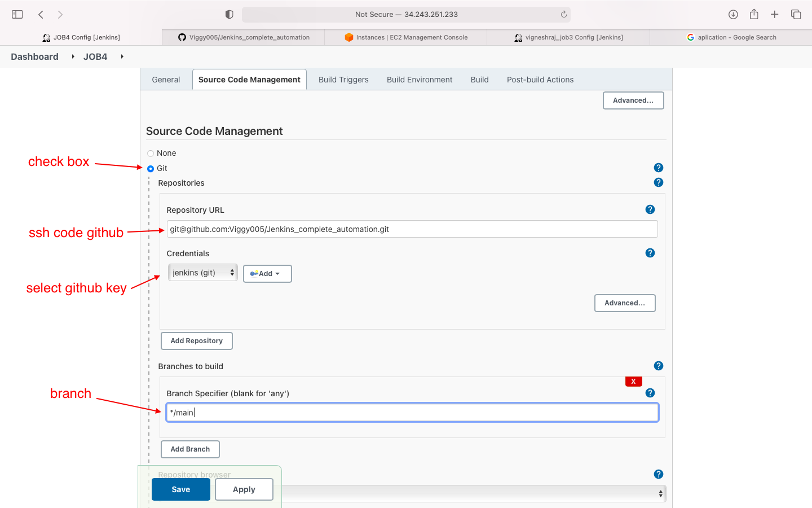Expand the Add credentials dropdown button
812x508 pixels.
point(267,274)
